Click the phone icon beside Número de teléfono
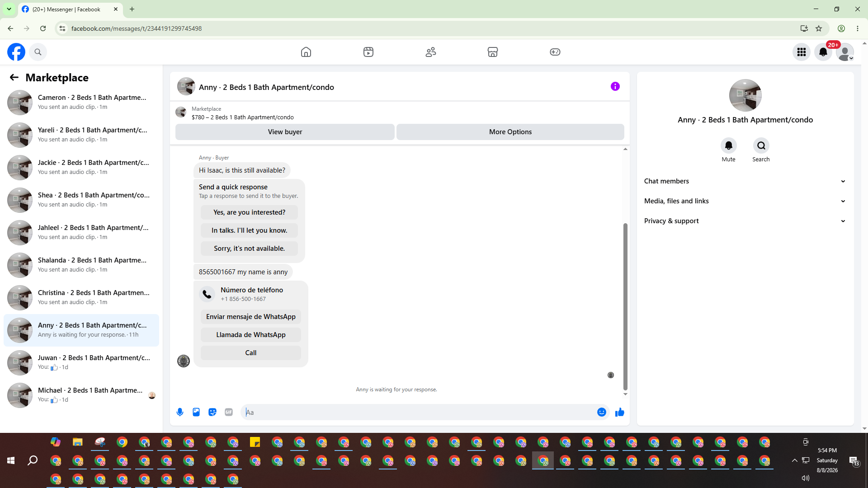868x488 pixels. pyautogui.click(x=207, y=294)
